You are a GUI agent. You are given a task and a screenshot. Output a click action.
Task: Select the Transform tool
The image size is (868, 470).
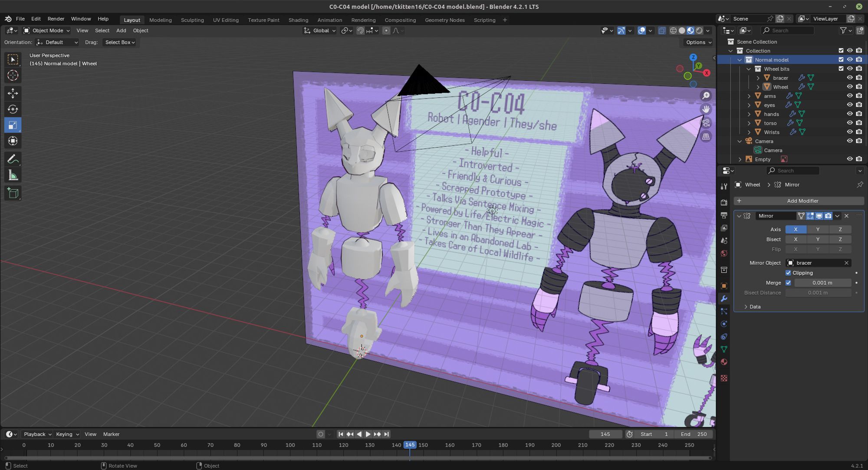click(13, 141)
